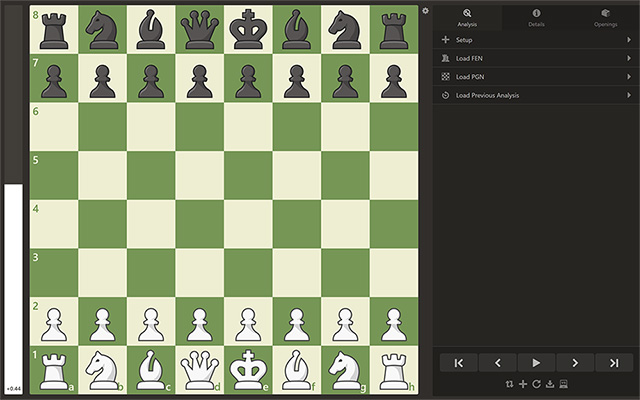640x400 pixels.
Task: Select the white king on e1
Action: (248, 370)
